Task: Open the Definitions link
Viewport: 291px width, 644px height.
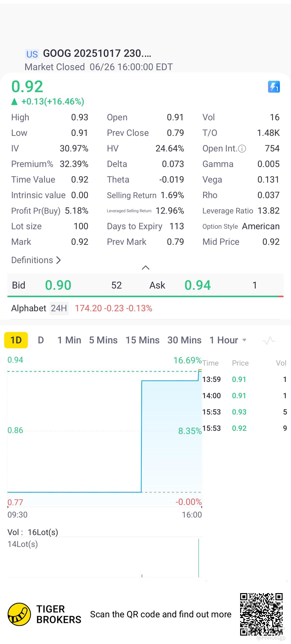Action: click(x=36, y=260)
